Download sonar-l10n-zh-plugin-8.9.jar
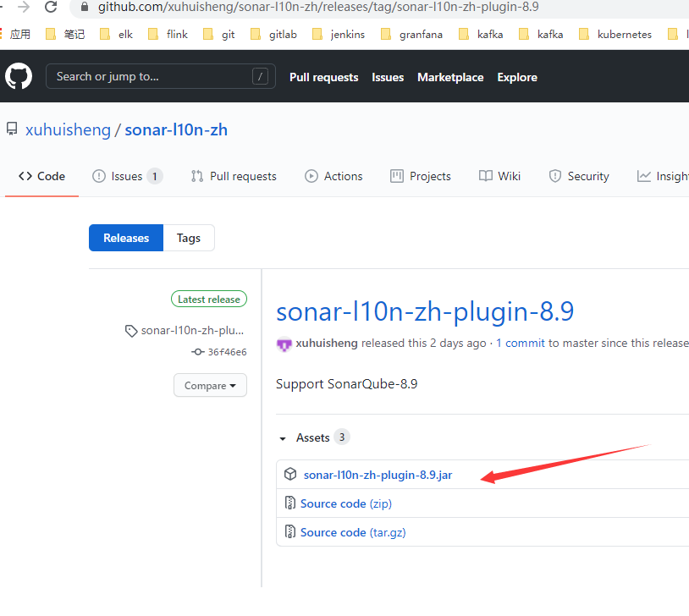 [x=378, y=475]
